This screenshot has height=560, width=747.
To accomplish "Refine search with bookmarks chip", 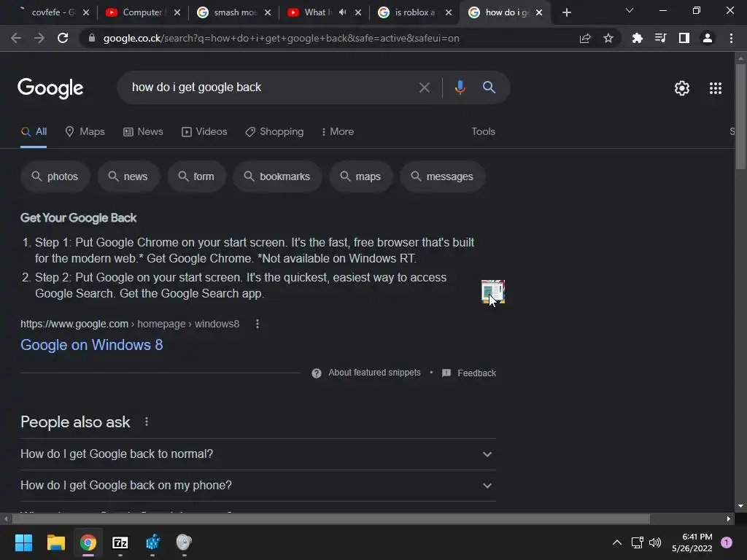I will (x=277, y=176).
